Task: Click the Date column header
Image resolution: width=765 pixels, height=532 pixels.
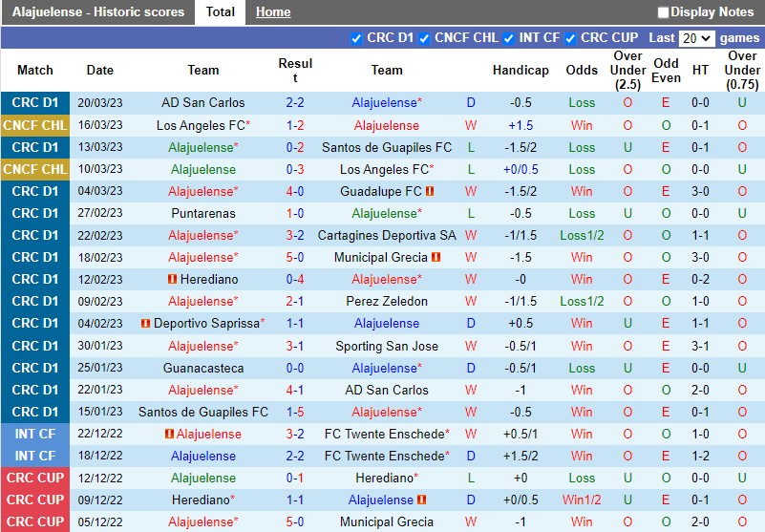Action: pos(100,71)
